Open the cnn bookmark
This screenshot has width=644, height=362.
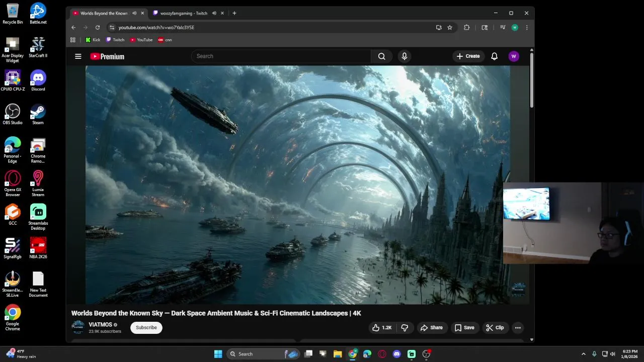(165, 40)
